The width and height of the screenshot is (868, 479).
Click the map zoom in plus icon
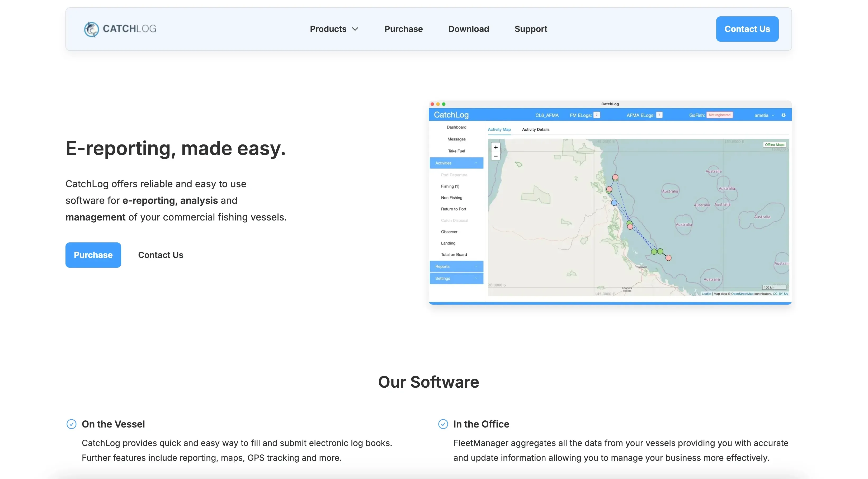[496, 147]
